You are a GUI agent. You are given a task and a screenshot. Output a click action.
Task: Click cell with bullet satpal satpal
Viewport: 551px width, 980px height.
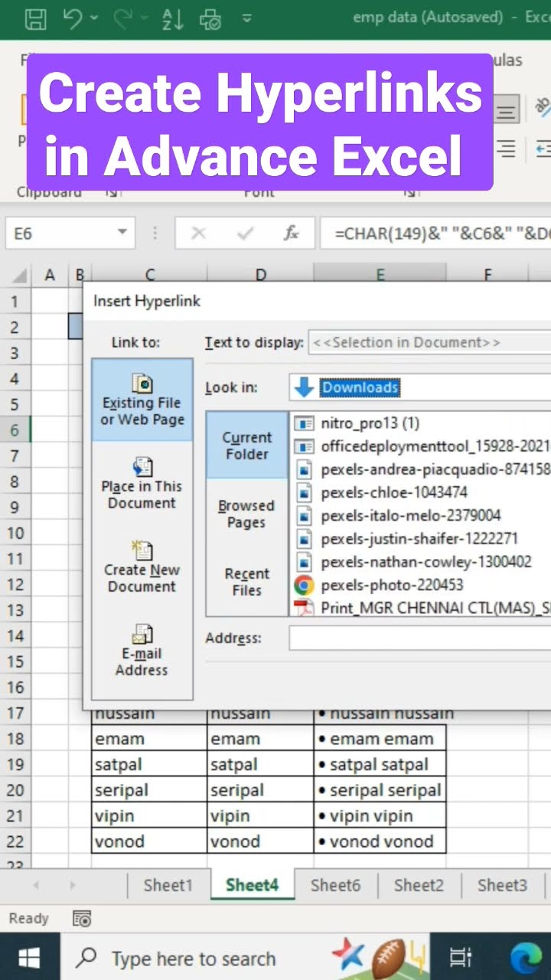(380, 765)
